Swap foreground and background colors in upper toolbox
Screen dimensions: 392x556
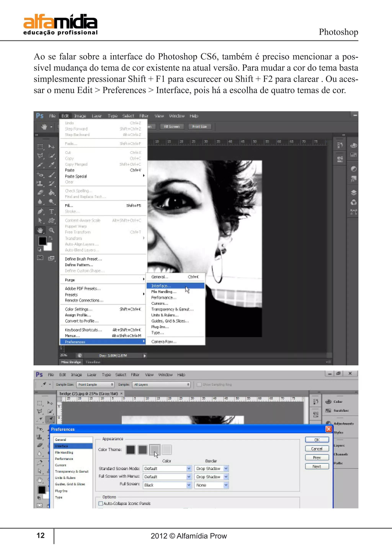(51, 238)
